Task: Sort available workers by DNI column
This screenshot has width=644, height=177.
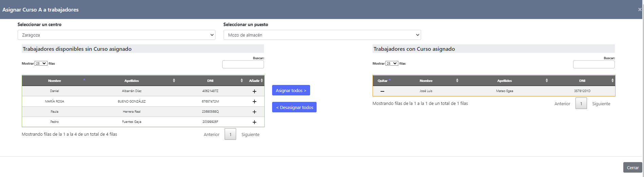Action: click(210, 81)
